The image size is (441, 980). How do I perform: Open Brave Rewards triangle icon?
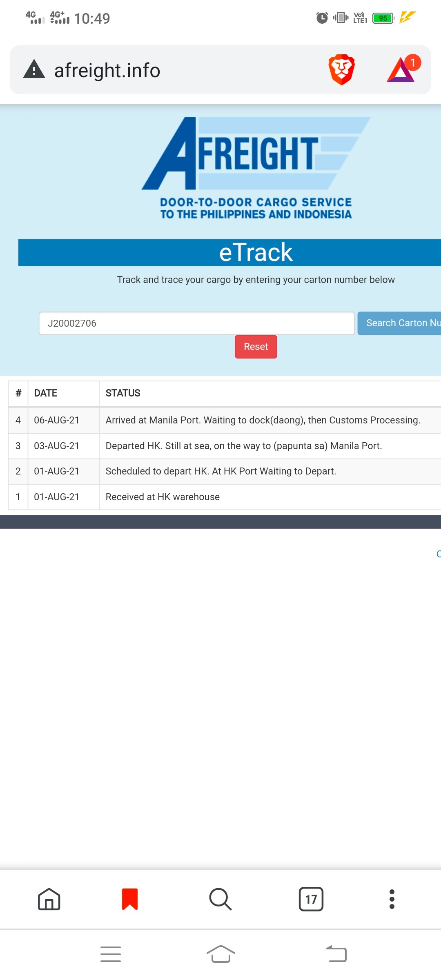click(403, 69)
